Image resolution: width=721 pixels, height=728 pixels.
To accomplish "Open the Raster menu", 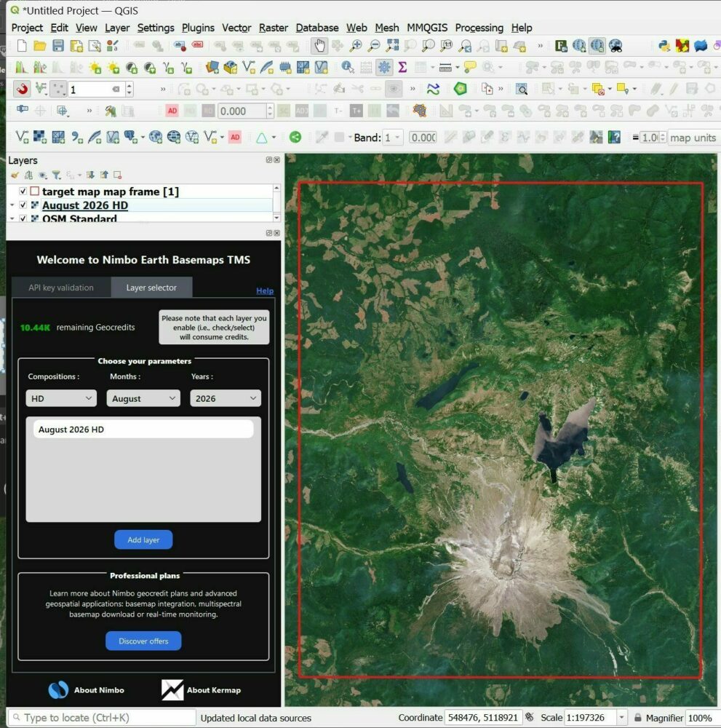I will [x=274, y=28].
